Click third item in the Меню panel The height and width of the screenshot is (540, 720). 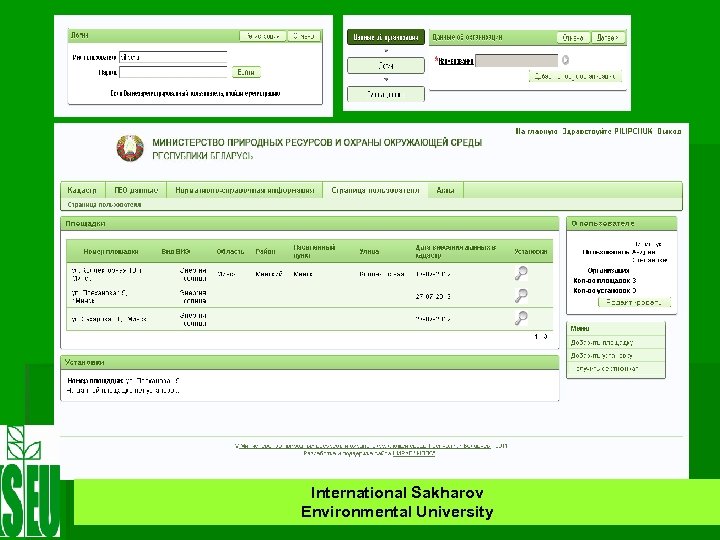tap(607, 369)
